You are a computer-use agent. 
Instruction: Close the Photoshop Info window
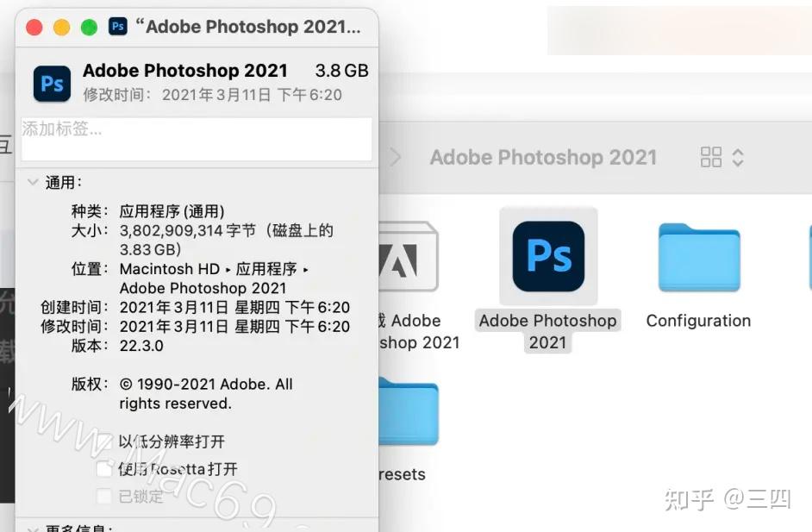coord(34,28)
